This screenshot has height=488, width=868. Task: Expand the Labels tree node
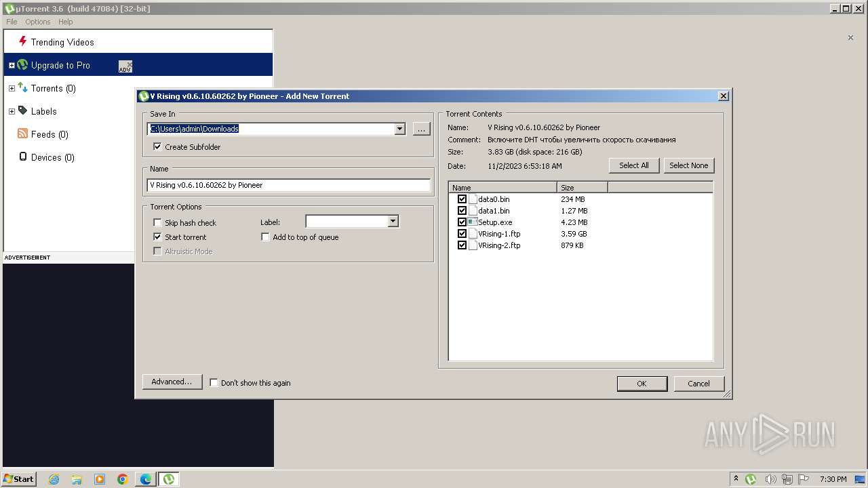[x=12, y=111]
